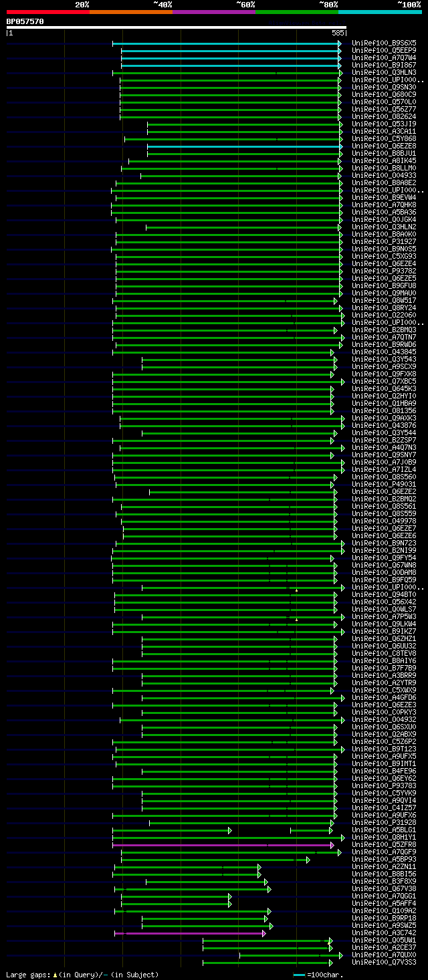
Task: Select hit label UniRef100_Q9MAU0
Action: point(384,293)
